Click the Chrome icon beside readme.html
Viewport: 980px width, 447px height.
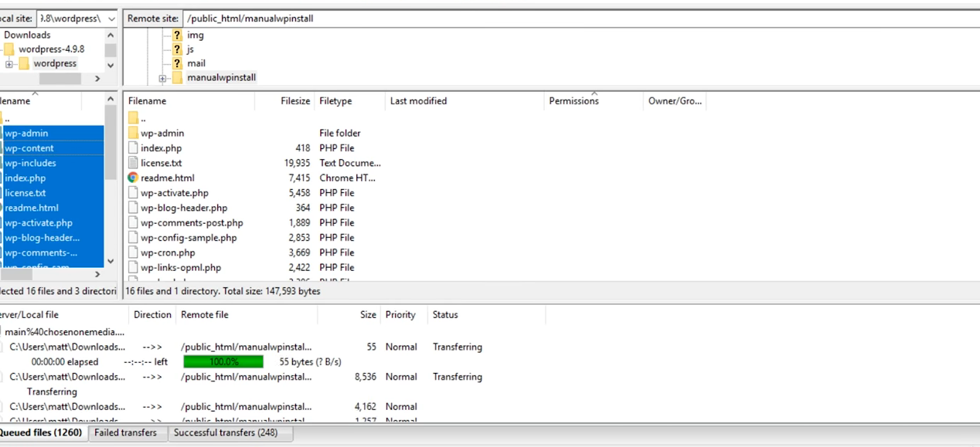[x=133, y=178]
